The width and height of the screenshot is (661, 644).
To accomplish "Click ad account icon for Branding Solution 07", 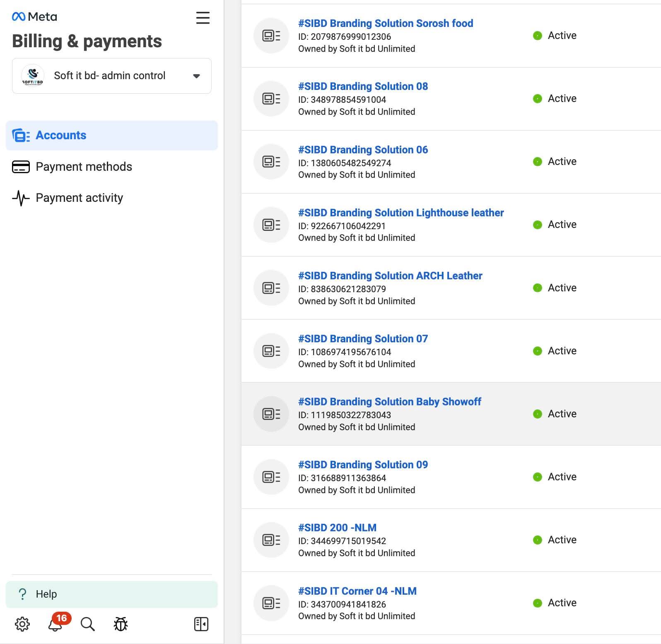I will 271,351.
